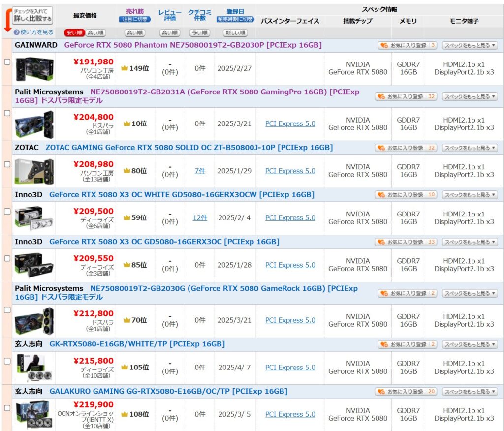Click the ¥219,900 price
The image size is (504, 431).
[94, 404]
